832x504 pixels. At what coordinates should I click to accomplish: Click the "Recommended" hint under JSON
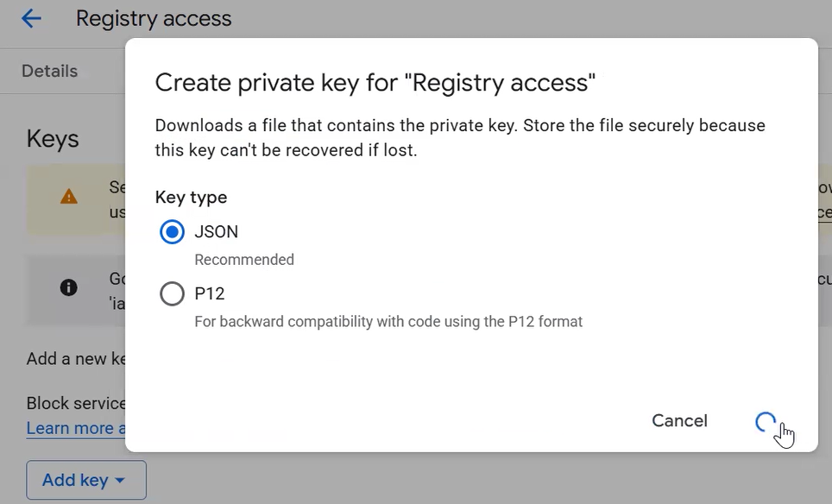coord(244,260)
